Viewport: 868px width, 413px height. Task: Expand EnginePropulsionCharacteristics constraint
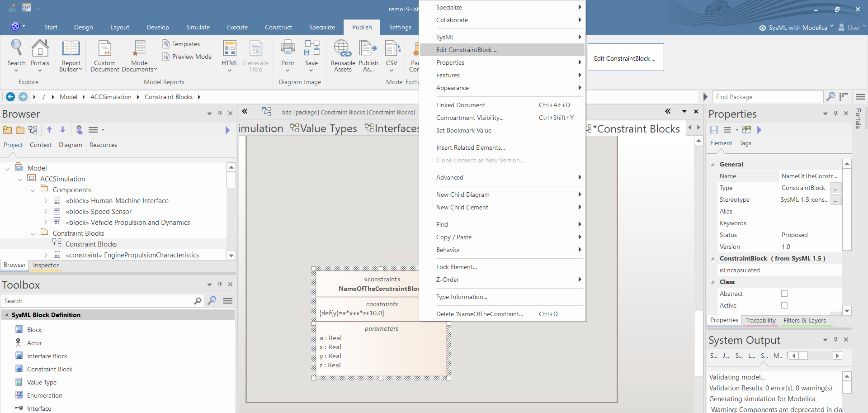pos(46,255)
